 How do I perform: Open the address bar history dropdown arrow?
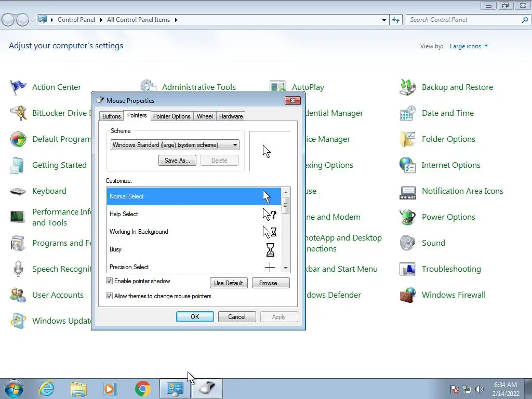click(384, 20)
